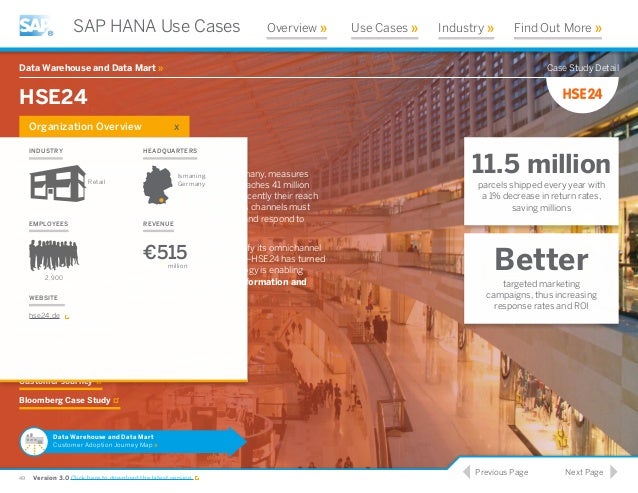
Task: Click the €515 revenue figure
Action: coord(165,252)
